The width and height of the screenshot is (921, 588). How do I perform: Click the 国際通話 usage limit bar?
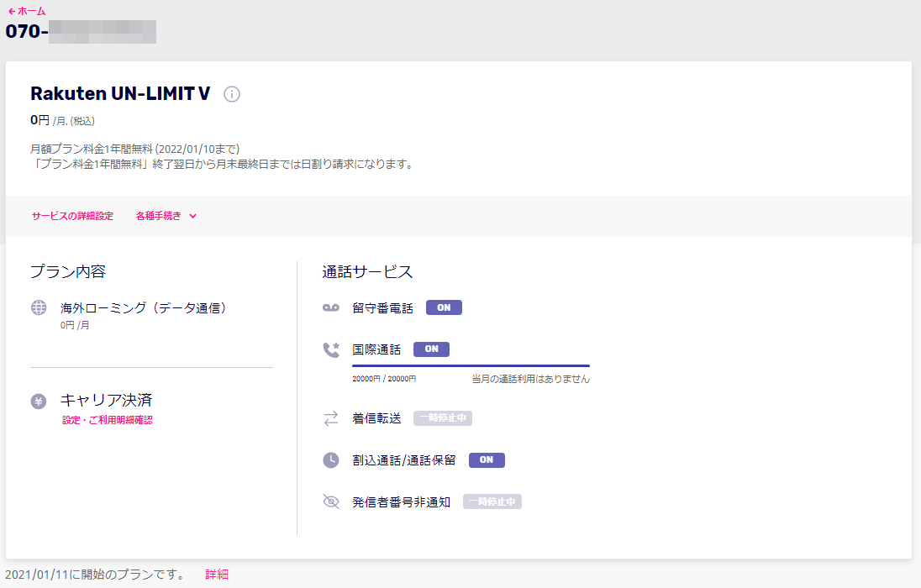(471, 365)
